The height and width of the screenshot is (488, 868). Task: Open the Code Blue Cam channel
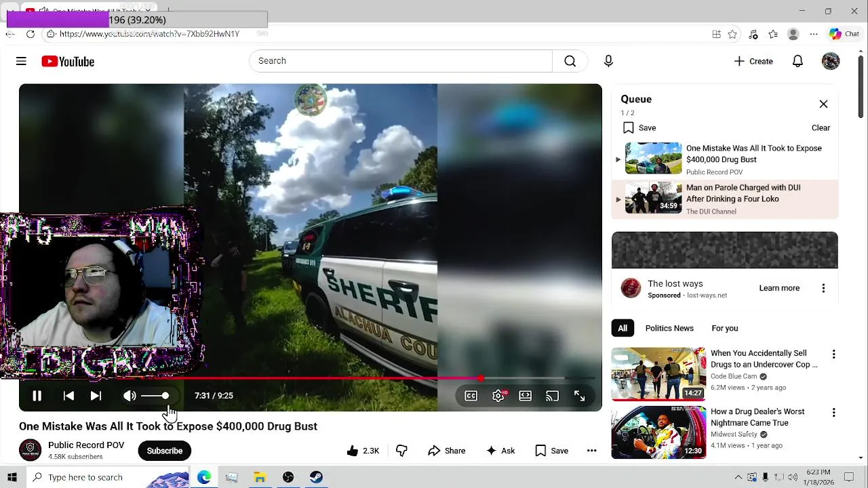[734, 376]
